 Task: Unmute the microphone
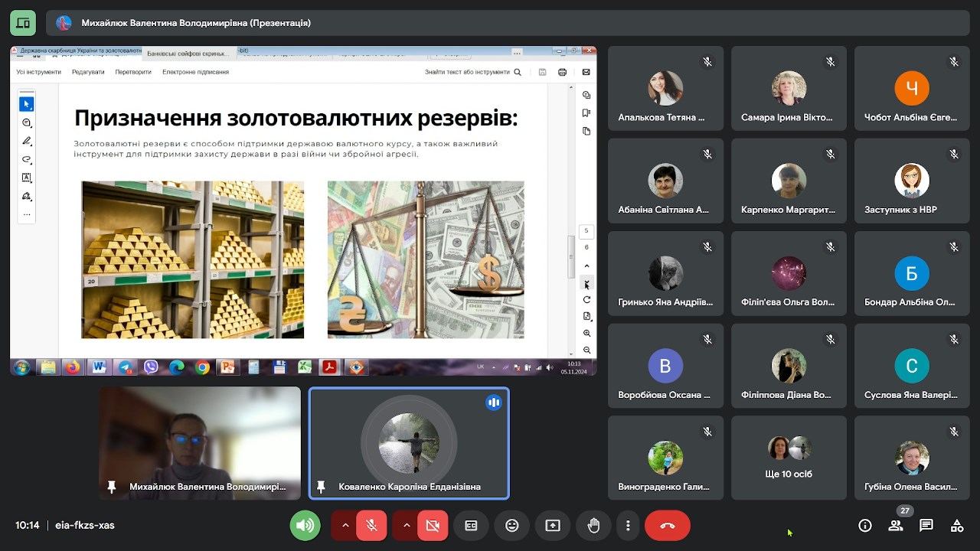pyautogui.click(x=371, y=526)
